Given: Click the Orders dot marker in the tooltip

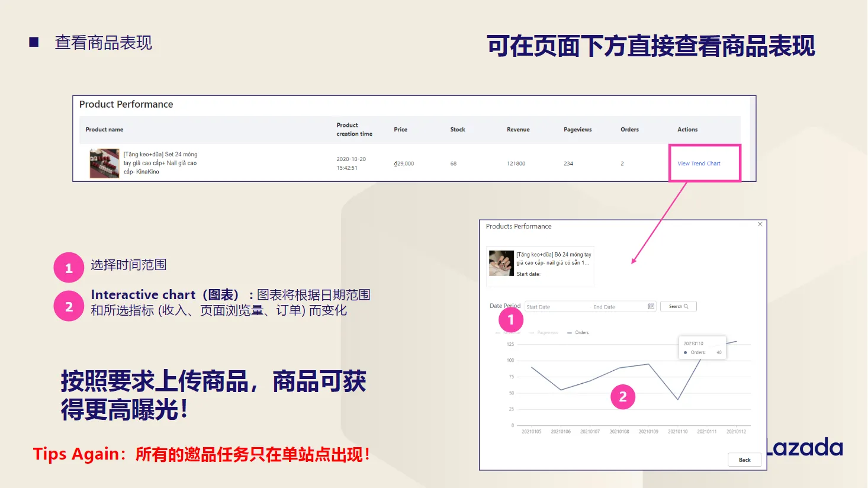Looking at the screenshot, I should [685, 352].
